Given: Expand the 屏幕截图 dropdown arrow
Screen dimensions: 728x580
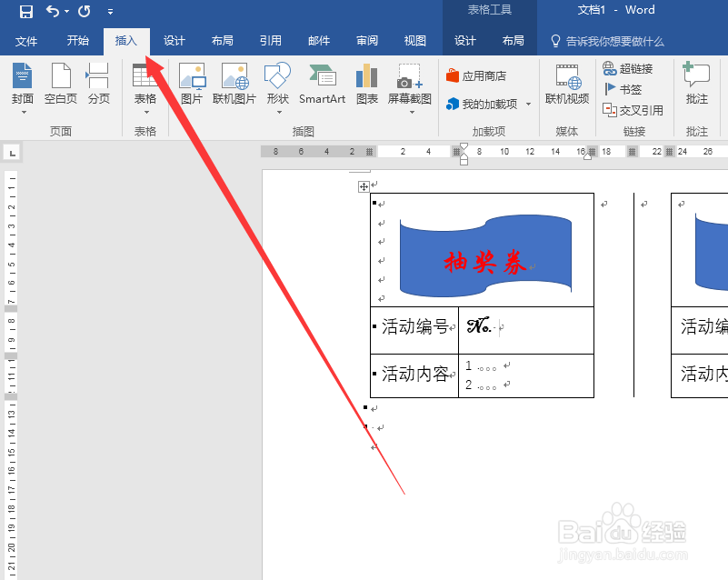Looking at the screenshot, I should [x=412, y=113].
